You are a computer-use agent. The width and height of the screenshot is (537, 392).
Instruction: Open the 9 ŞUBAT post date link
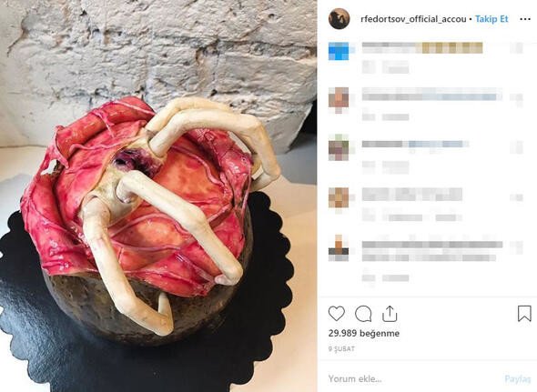(x=341, y=349)
